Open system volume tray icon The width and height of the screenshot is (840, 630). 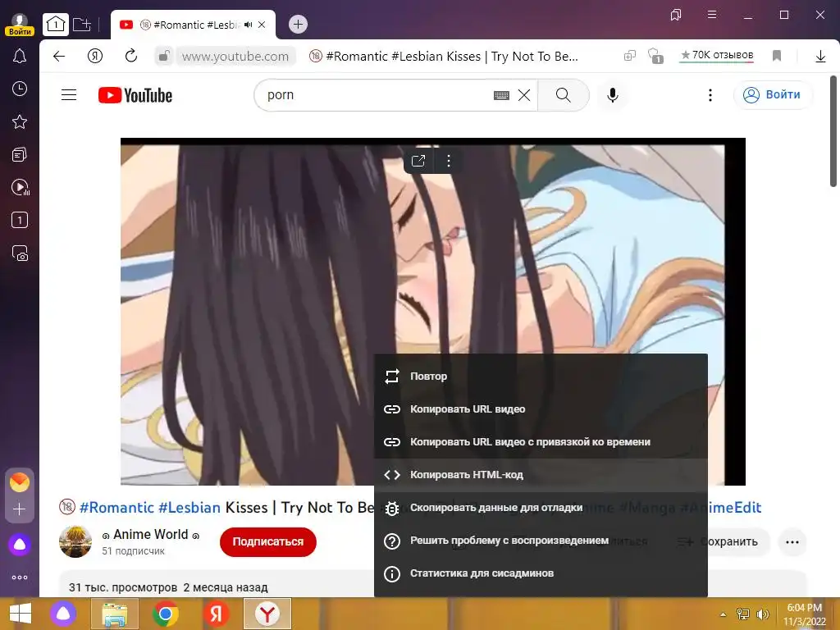tap(762, 614)
